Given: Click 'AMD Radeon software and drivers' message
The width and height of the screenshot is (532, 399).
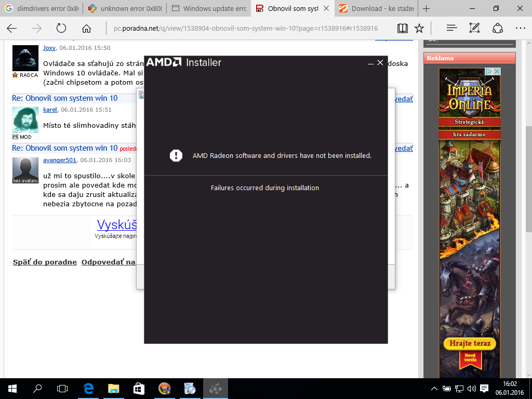Looking at the screenshot, I should (282, 156).
